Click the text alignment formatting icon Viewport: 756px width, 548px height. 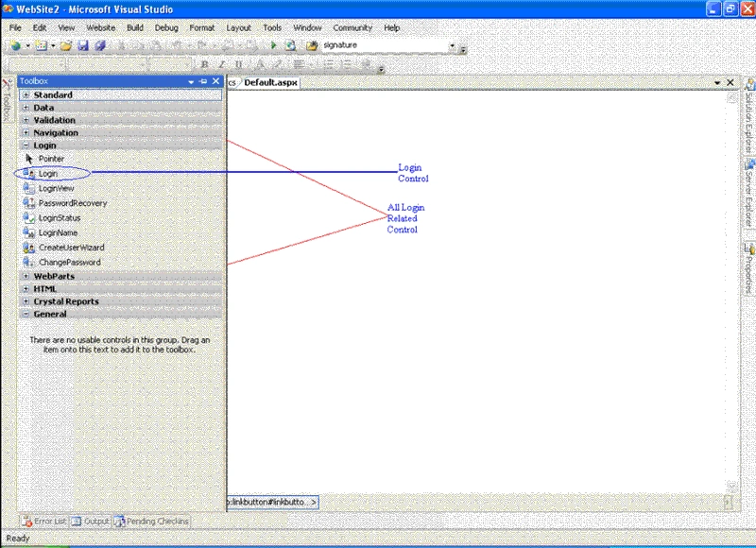point(299,64)
